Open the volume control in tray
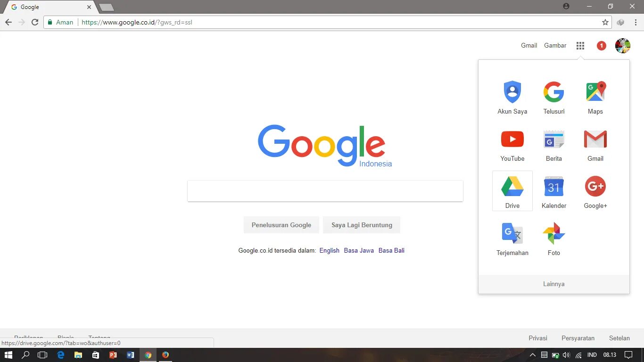Screen dimensions: 644x362 tap(566, 355)
